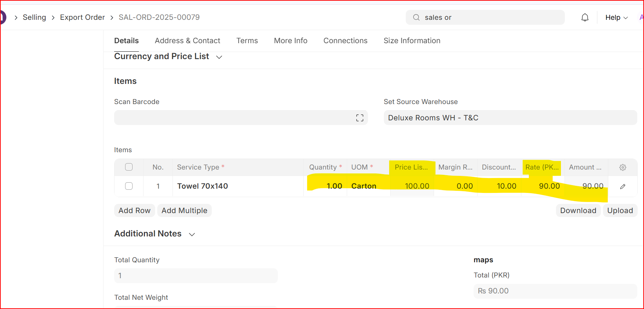Open the Size Information tab
This screenshot has width=644, height=309.
point(412,41)
